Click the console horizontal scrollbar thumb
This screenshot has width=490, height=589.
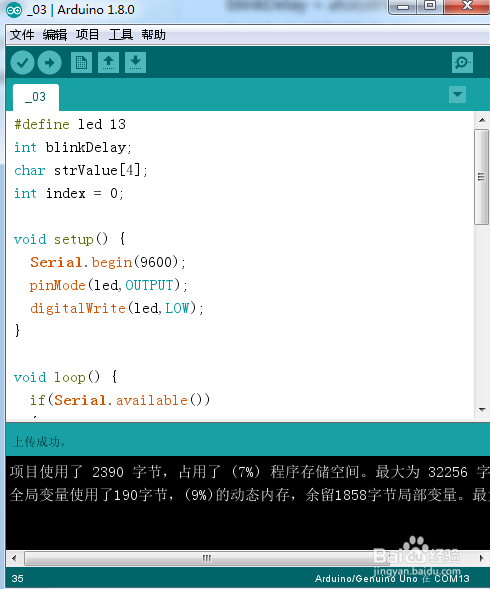tap(207, 558)
